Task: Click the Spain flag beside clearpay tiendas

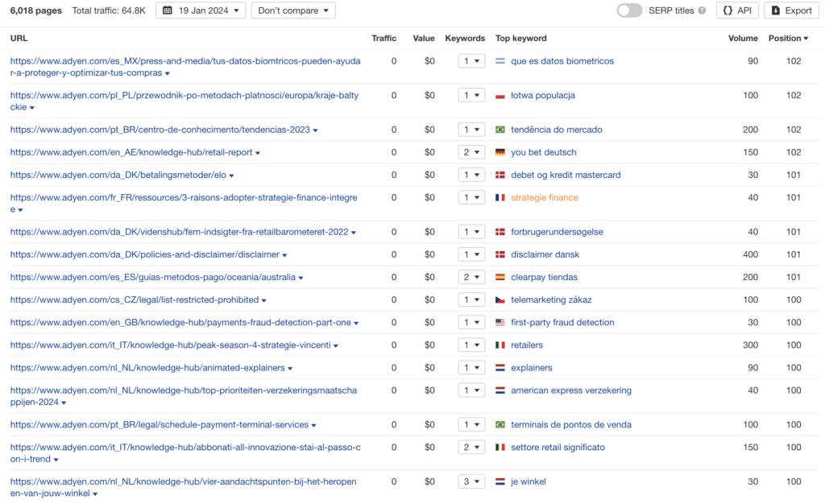Action: pyautogui.click(x=500, y=278)
